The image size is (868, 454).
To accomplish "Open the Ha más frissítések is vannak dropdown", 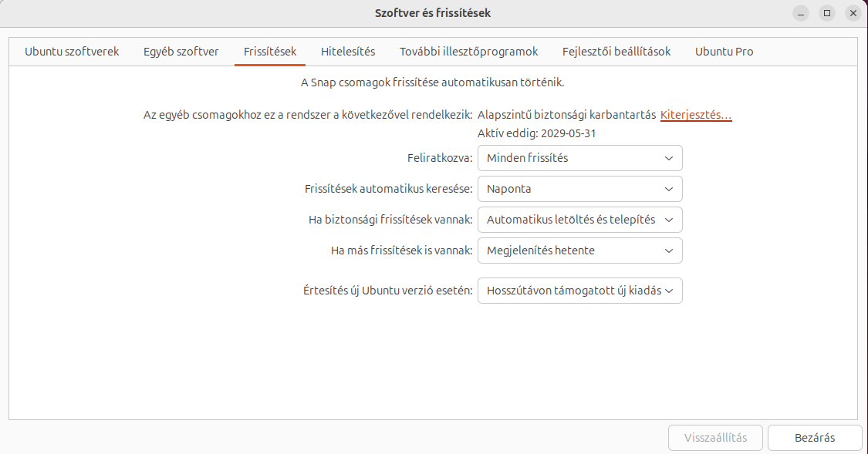I will point(579,251).
